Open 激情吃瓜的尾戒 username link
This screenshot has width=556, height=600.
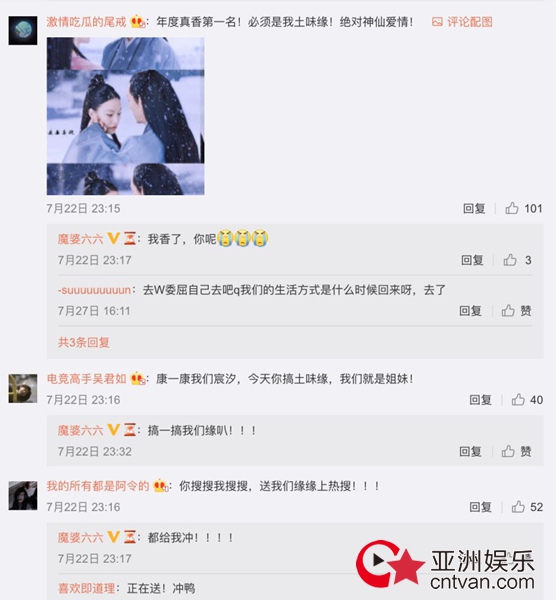tap(86, 22)
